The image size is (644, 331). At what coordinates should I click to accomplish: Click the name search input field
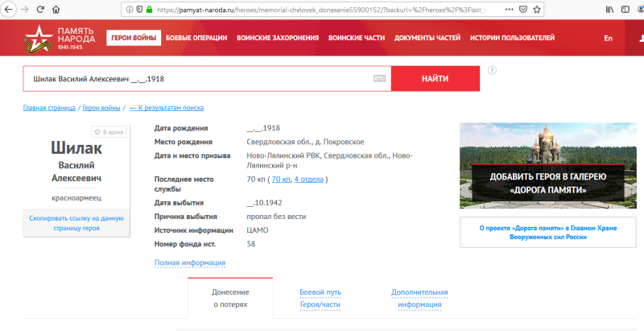197,79
